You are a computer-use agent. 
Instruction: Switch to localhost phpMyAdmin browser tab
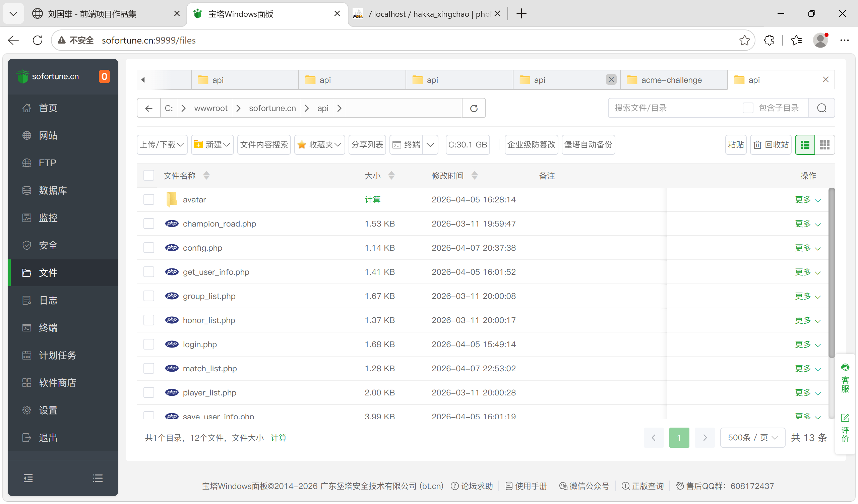pos(427,14)
